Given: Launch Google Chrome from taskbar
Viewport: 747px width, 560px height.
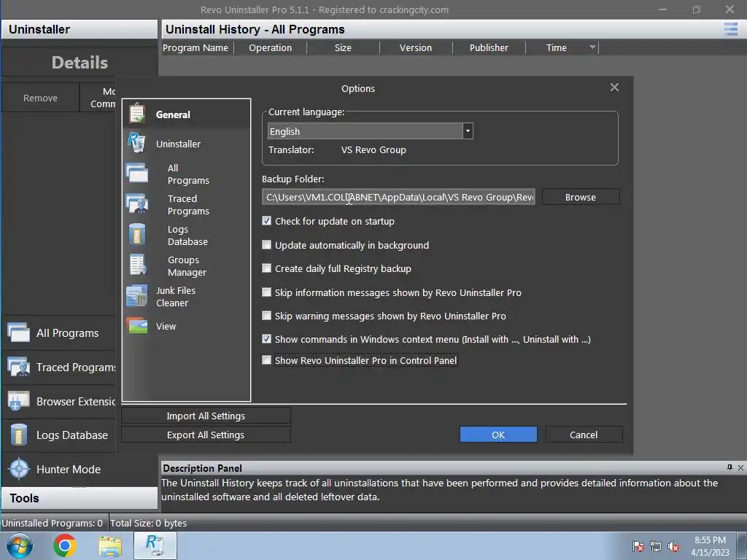Looking at the screenshot, I should pos(65,545).
